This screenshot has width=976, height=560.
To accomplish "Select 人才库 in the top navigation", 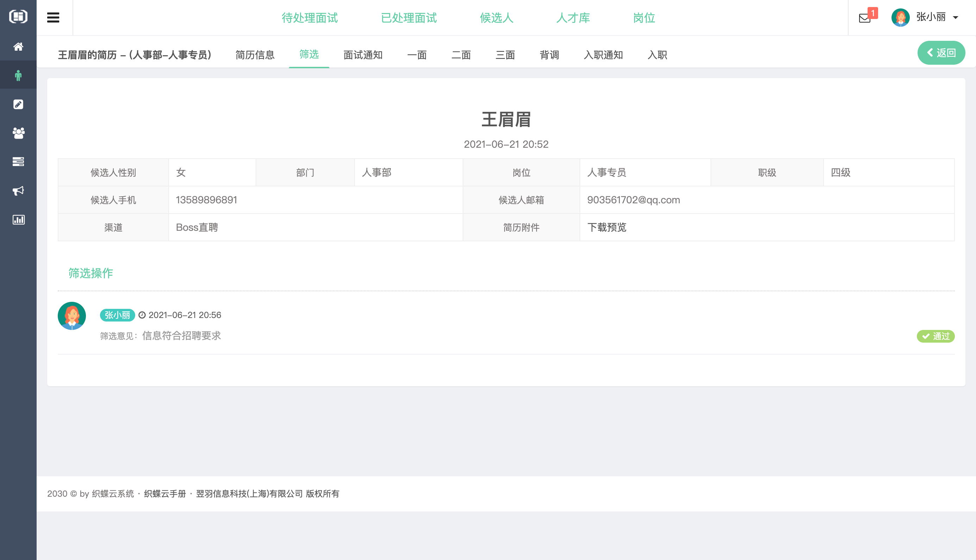I will coord(573,18).
